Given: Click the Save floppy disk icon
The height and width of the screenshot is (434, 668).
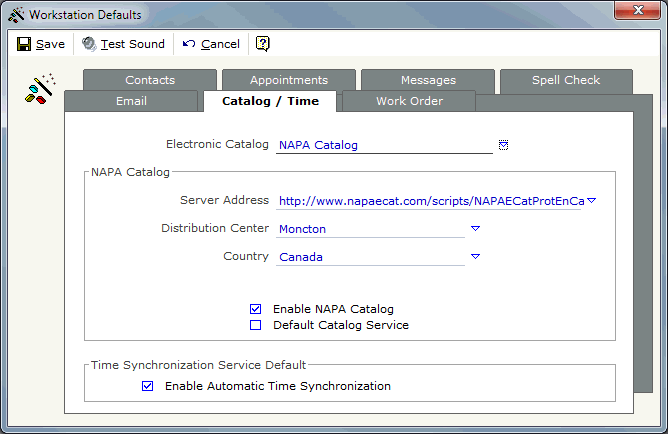Looking at the screenshot, I should click(x=24, y=44).
